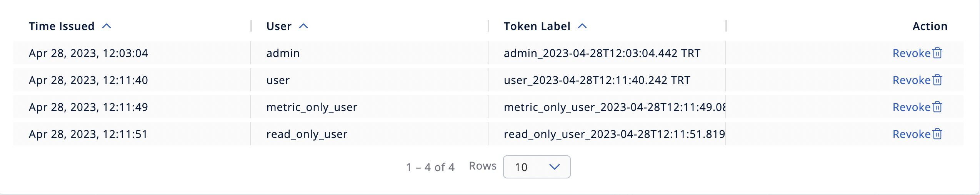The height and width of the screenshot is (195, 980).
Task: Click the Token Label column header
Action: coord(537,26)
